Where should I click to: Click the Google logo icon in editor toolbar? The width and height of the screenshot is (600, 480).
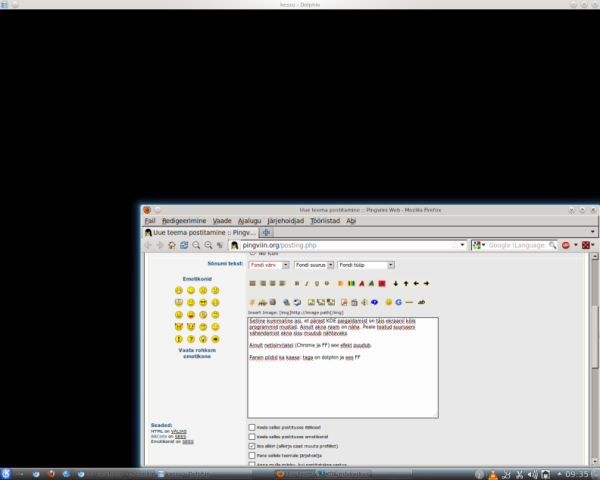[x=398, y=301]
